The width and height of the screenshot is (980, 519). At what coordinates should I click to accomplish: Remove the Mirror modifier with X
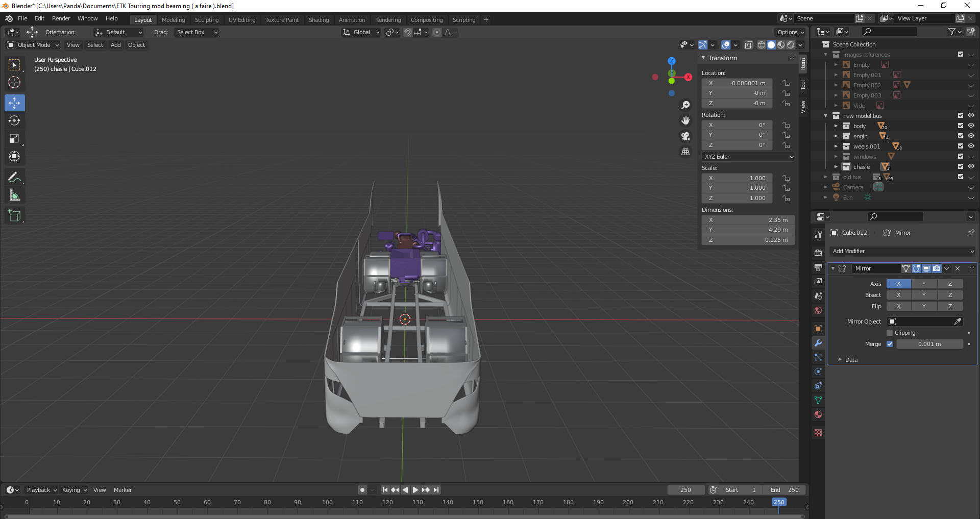pos(958,268)
